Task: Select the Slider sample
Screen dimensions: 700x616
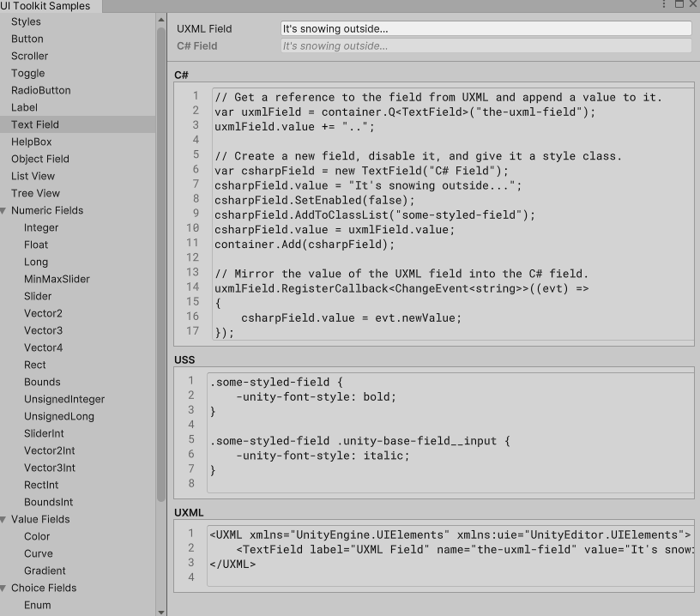Action: pyautogui.click(x=38, y=296)
